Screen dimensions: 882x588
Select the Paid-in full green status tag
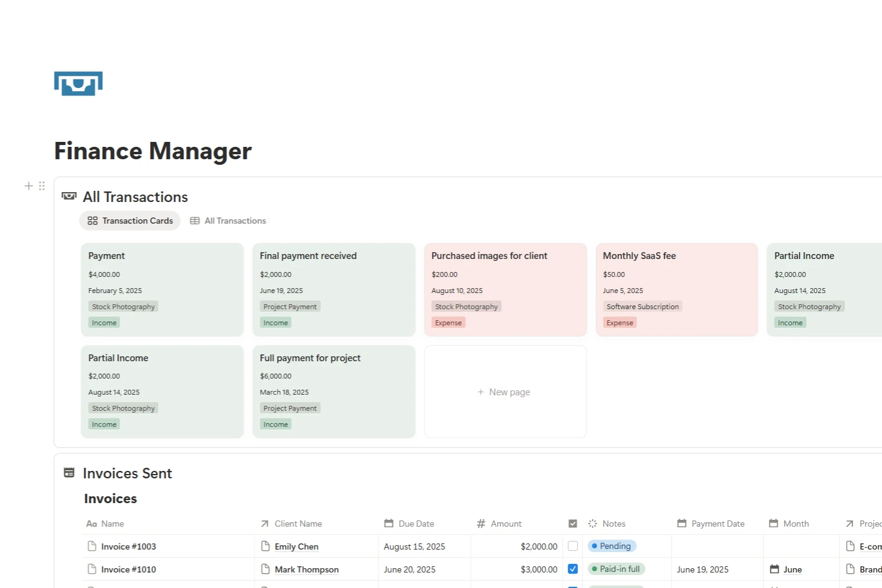tap(616, 569)
